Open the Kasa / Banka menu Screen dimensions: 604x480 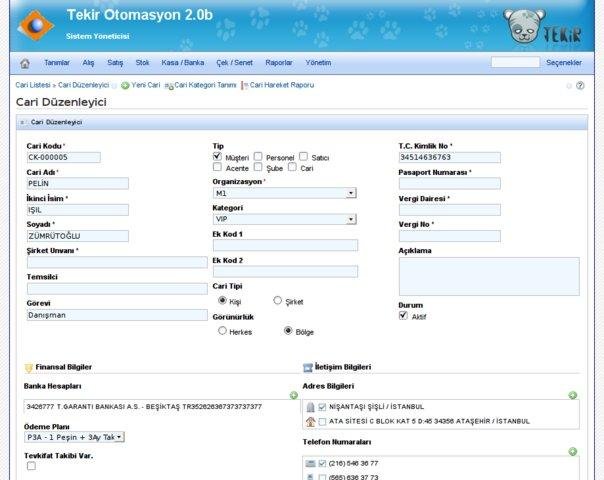pos(183,63)
